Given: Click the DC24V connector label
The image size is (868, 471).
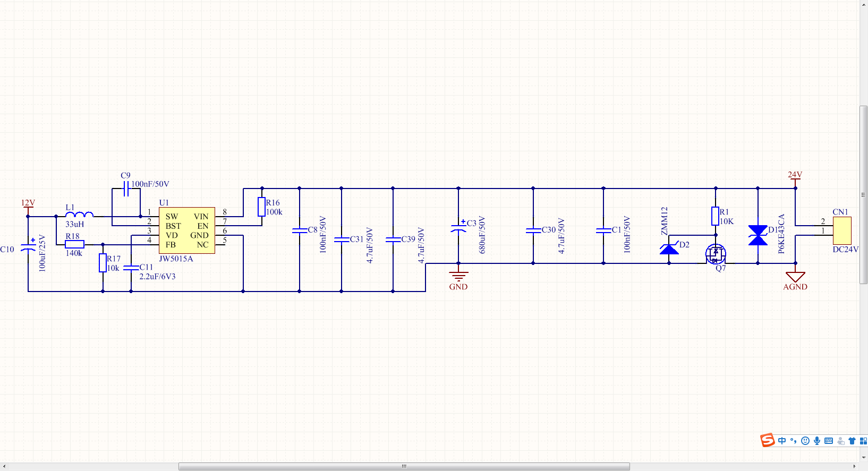Looking at the screenshot, I should tap(846, 250).
